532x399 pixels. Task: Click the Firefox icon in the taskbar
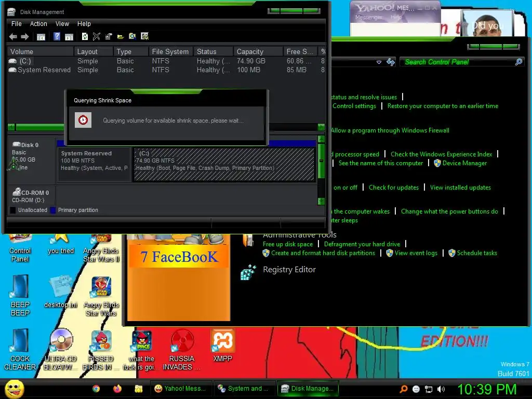coord(117,389)
